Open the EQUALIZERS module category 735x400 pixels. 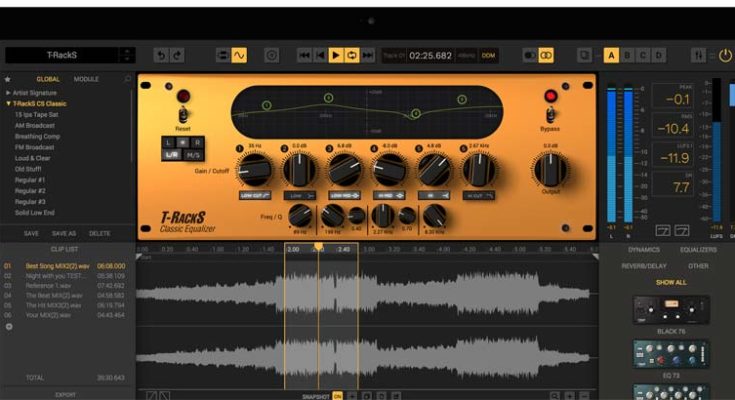[x=698, y=249]
